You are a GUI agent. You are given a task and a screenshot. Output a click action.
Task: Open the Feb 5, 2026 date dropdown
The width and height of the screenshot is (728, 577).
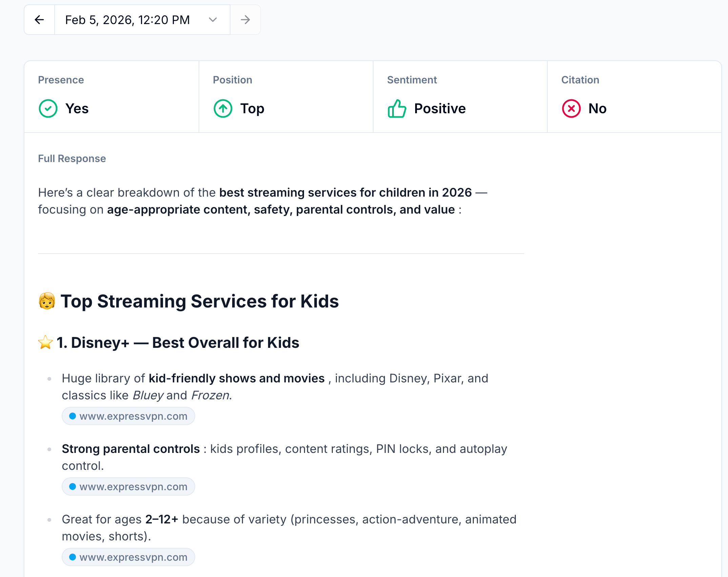click(127, 20)
